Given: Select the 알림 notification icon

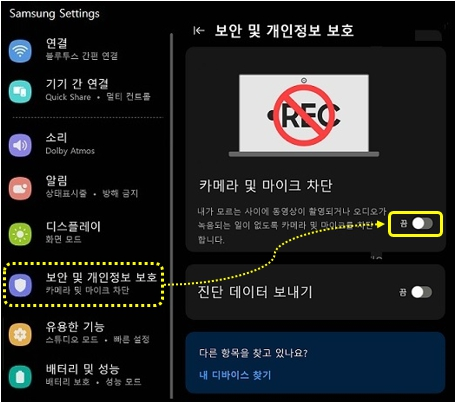Looking at the screenshot, I should pyautogui.click(x=20, y=188).
